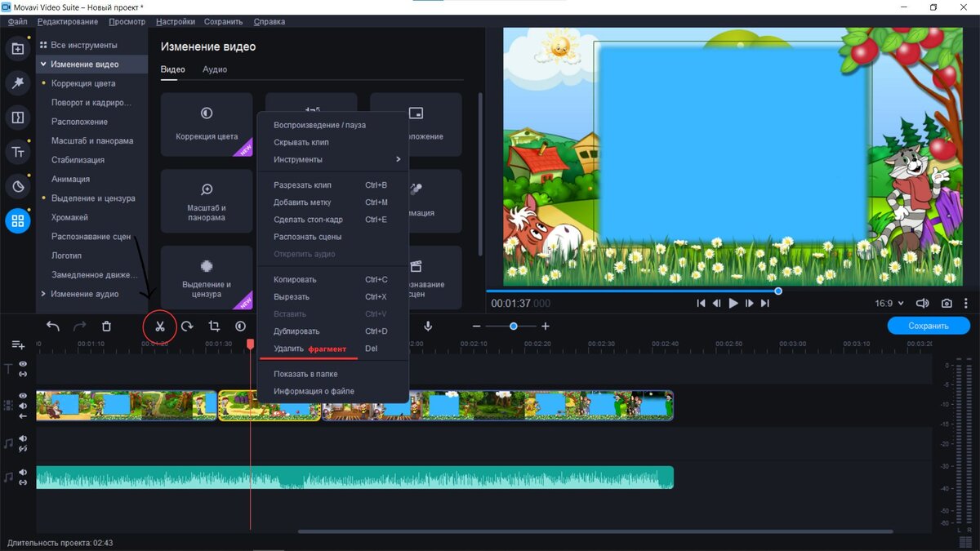Play the preview video
The width and height of the screenshot is (980, 551).
point(733,303)
